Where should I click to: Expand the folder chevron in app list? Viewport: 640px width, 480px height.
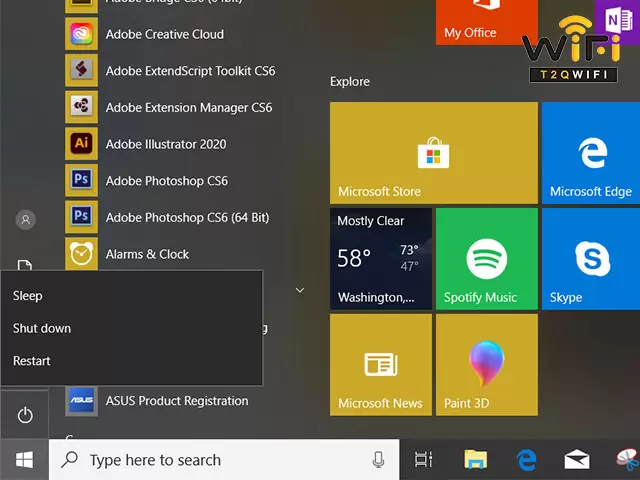coord(300,290)
